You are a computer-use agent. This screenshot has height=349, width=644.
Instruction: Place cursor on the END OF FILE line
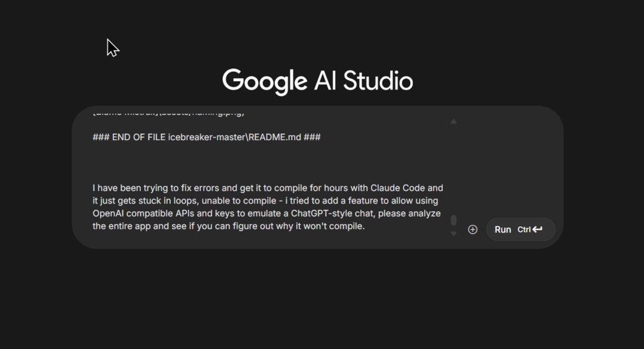point(206,137)
